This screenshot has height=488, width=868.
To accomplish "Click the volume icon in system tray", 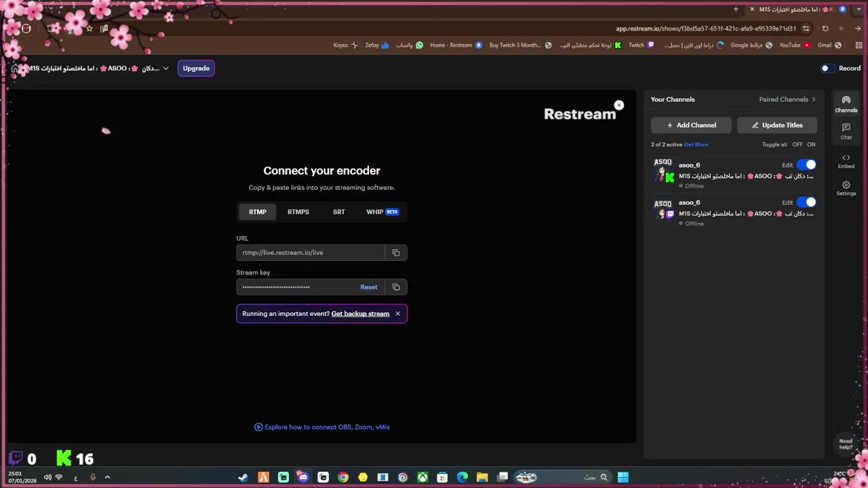I will [x=47, y=477].
